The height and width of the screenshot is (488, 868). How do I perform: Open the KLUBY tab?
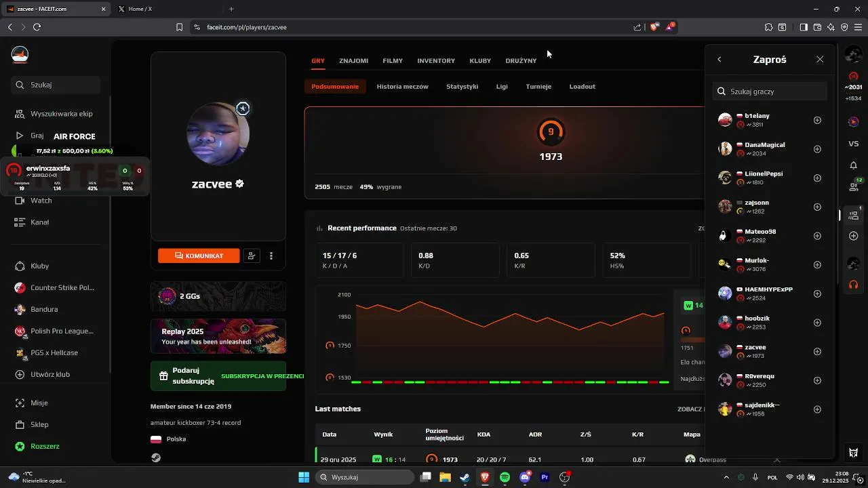pos(480,60)
